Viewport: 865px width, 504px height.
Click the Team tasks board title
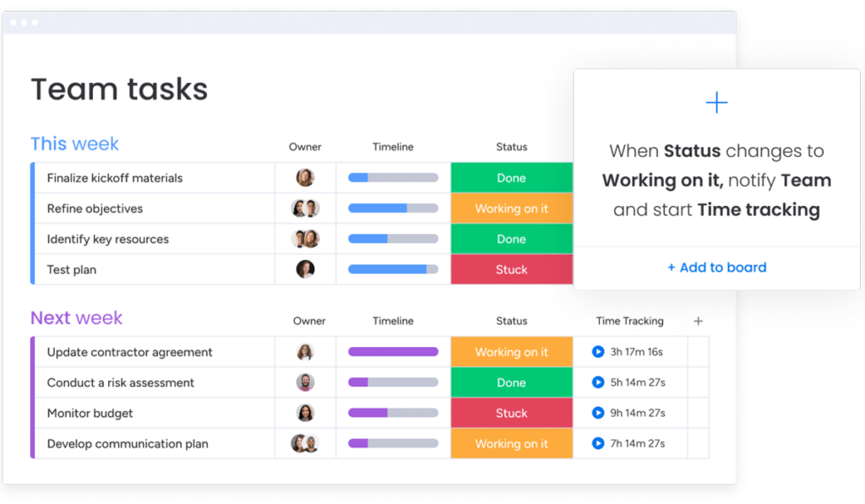point(119,89)
